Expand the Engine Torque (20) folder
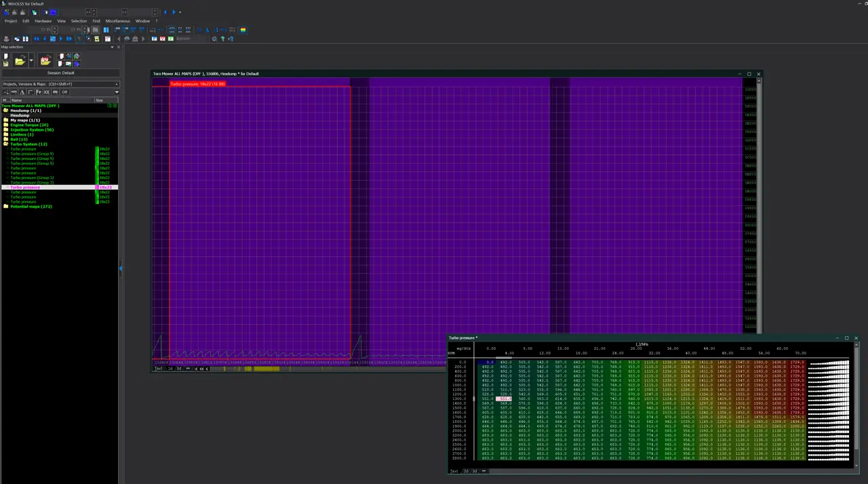868x484 pixels. coord(29,125)
